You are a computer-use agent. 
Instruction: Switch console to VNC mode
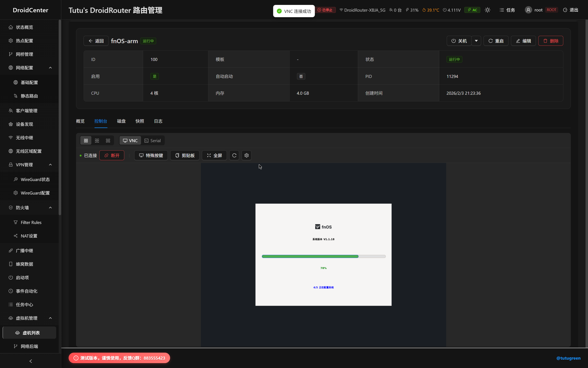pyautogui.click(x=130, y=141)
